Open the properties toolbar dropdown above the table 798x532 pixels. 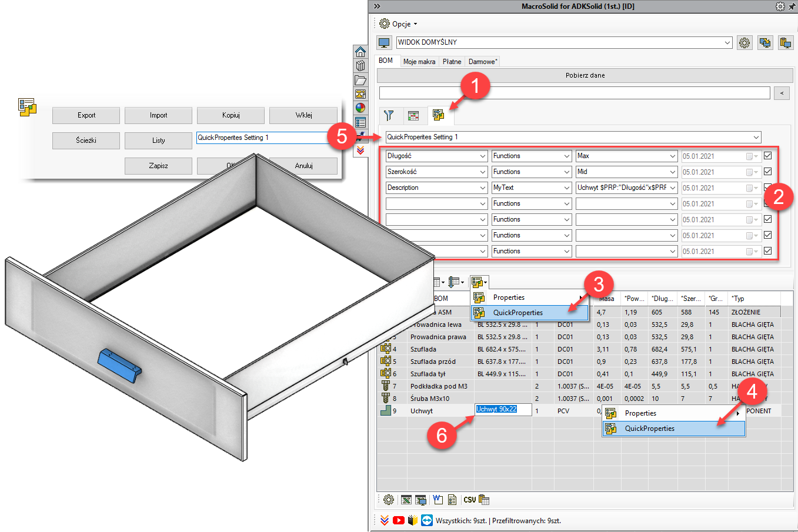479,282
